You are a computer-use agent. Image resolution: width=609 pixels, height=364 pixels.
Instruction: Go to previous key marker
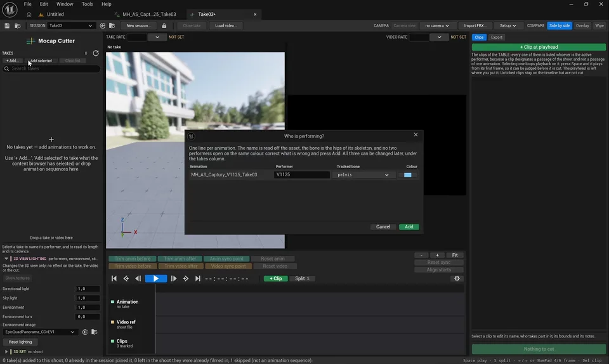(x=126, y=278)
